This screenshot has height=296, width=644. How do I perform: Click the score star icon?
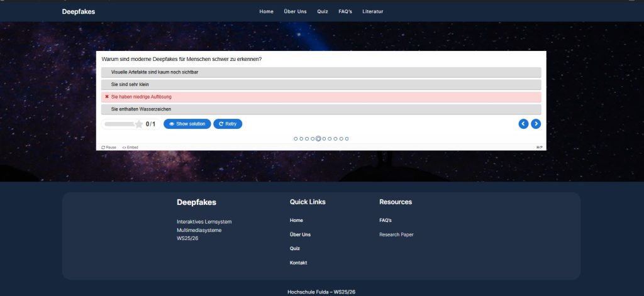pyautogui.click(x=139, y=124)
